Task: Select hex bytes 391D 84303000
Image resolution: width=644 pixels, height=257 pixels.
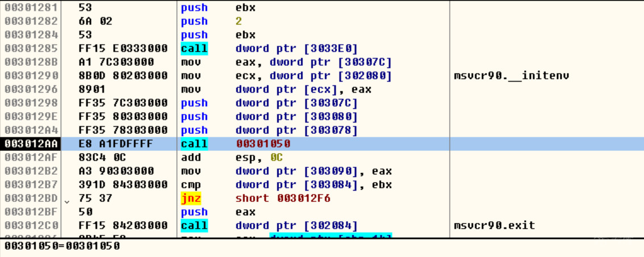Action: tap(123, 184)
